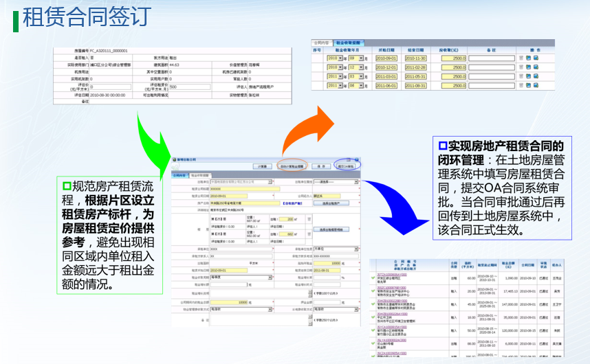This screenshot has height=364, width=590.
Task: Open rent collection cycle dropdown 每季度
Action: pyautogui.click(x=241, y=277)
